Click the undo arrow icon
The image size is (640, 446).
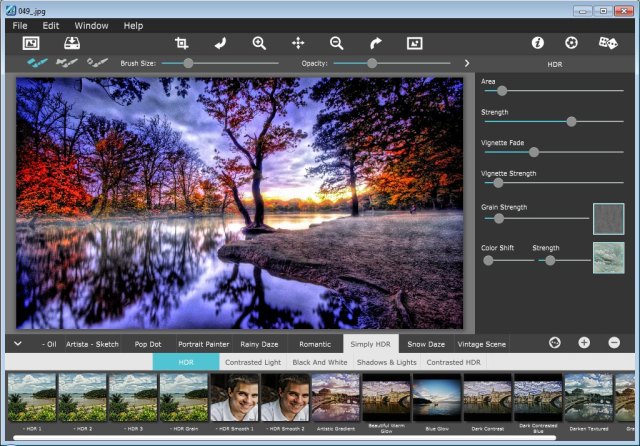(220, 43)
